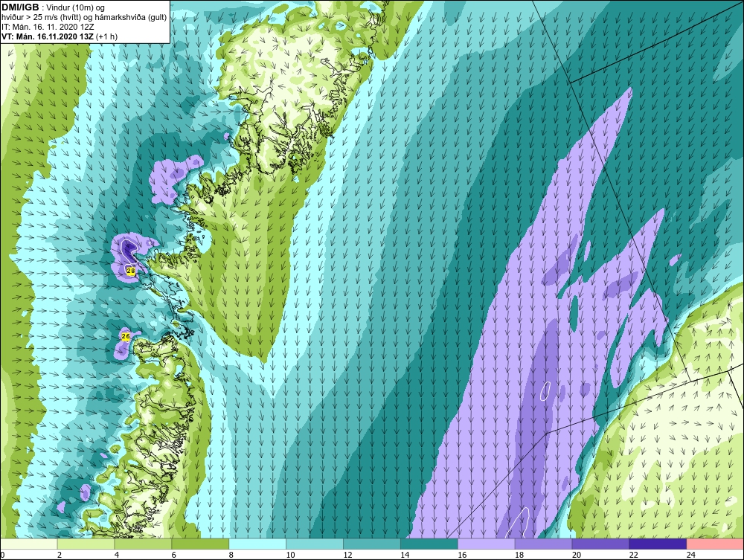The image size is (744, 560).
Task: Click the legend scale number 20
Action: [577, 555]
